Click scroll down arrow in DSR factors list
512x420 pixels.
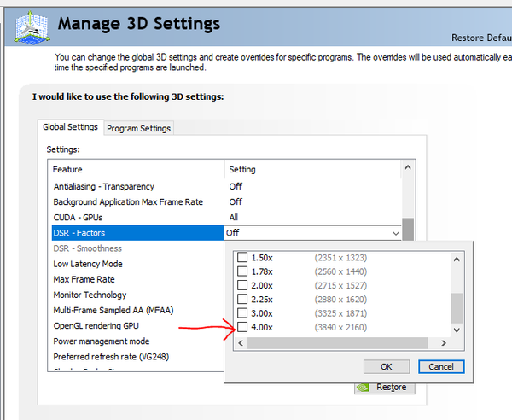pyautogui.click(x=457, y=330)
